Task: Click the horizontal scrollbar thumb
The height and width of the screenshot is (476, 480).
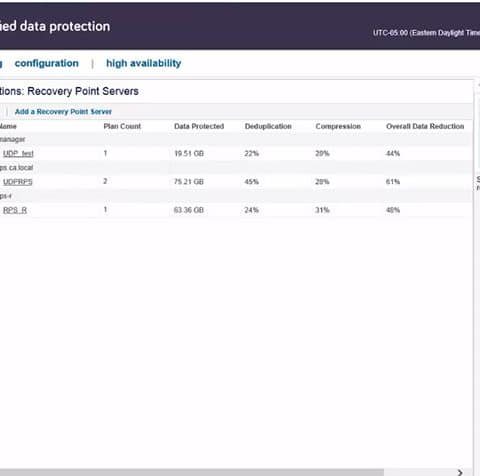Action: (192, 472)
